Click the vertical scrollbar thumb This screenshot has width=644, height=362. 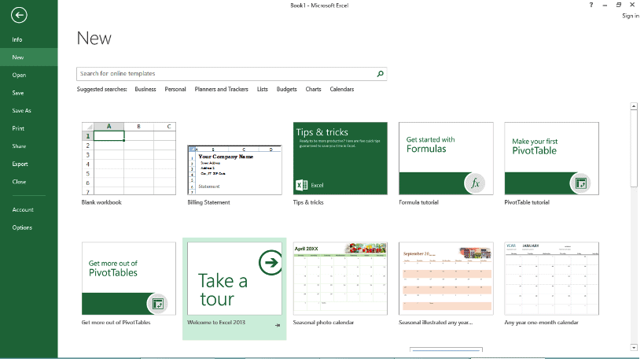[x=634, y=149]
